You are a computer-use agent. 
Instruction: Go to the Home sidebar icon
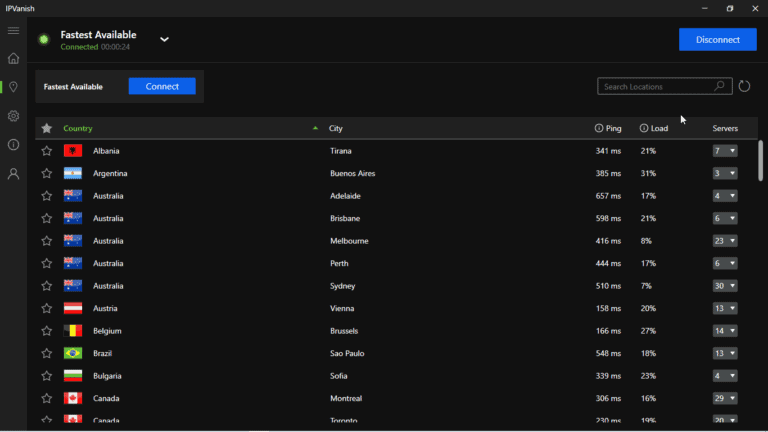tap(13, 58)
